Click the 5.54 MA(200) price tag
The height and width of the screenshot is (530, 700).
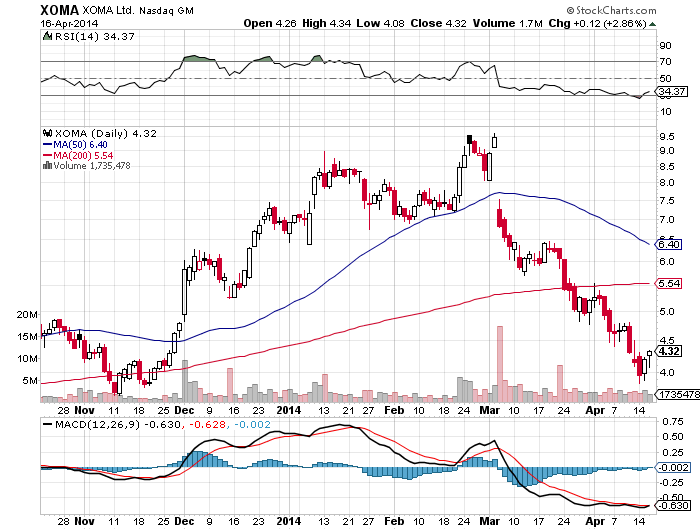[668, 284]
